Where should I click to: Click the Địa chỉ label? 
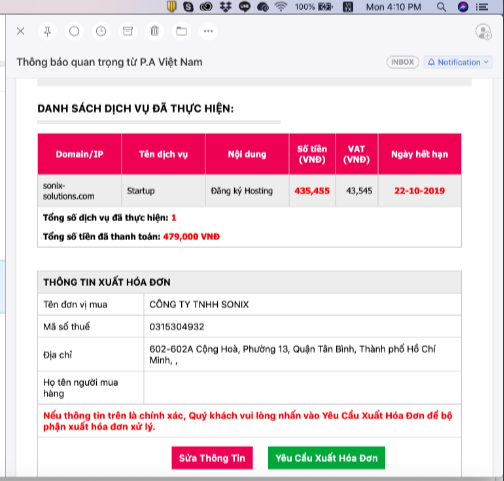58,355
